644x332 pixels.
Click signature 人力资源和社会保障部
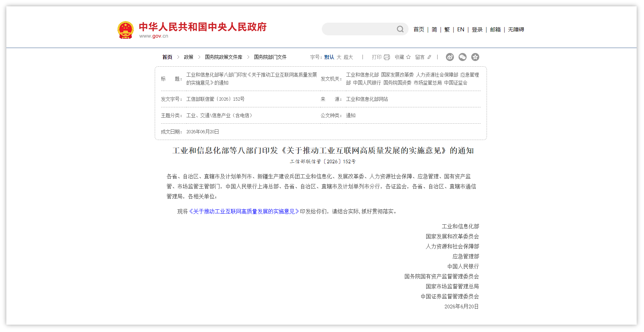[x=452, y=246]
